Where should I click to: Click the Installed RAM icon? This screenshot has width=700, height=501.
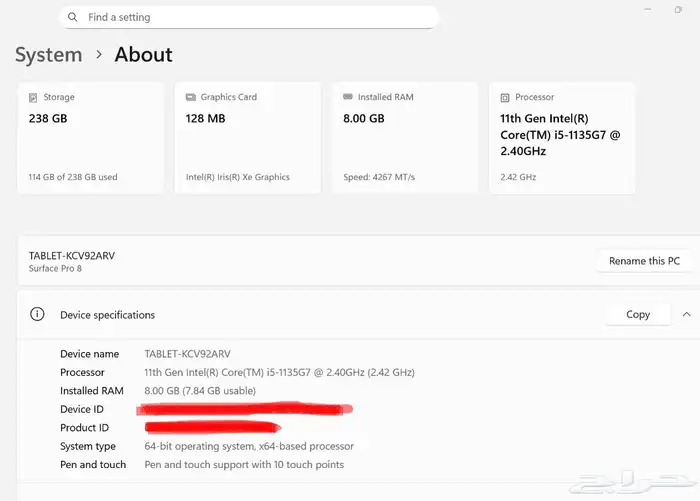[348, 98]
